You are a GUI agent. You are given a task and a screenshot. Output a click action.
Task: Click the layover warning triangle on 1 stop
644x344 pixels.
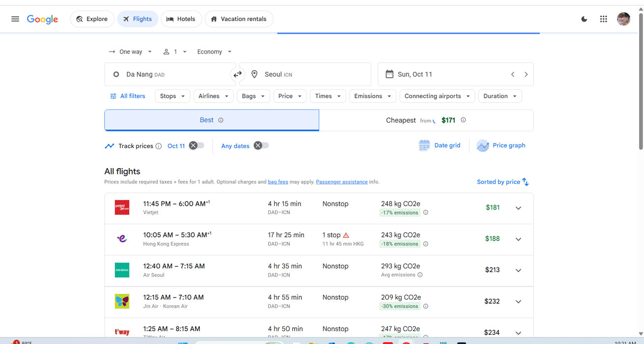pyautogui.click(x=346, y=235)
